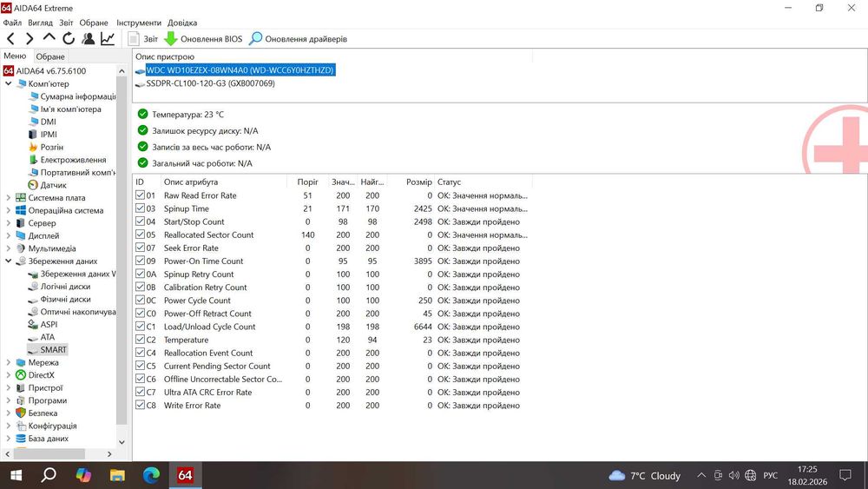Open the IPMI tree item
Image resolution: width=868 pixels, height=489 pixels.
[49, 134]
